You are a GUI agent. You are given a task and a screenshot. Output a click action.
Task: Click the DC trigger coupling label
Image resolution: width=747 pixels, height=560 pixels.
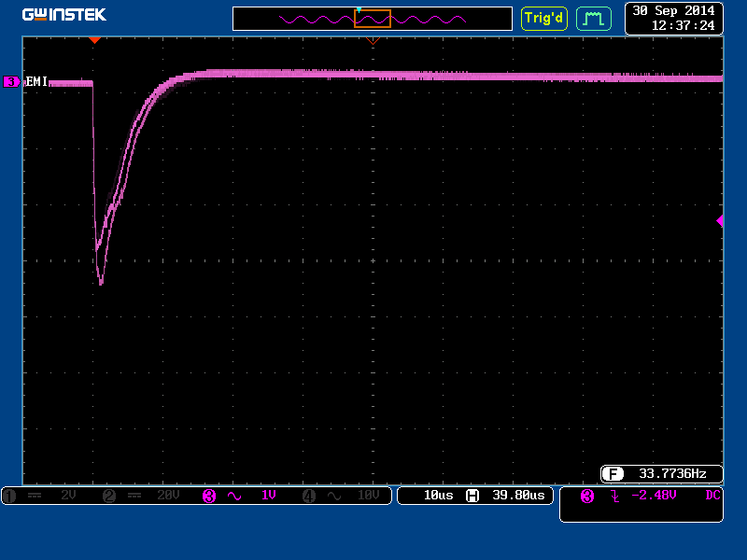(x=712, y=496)
